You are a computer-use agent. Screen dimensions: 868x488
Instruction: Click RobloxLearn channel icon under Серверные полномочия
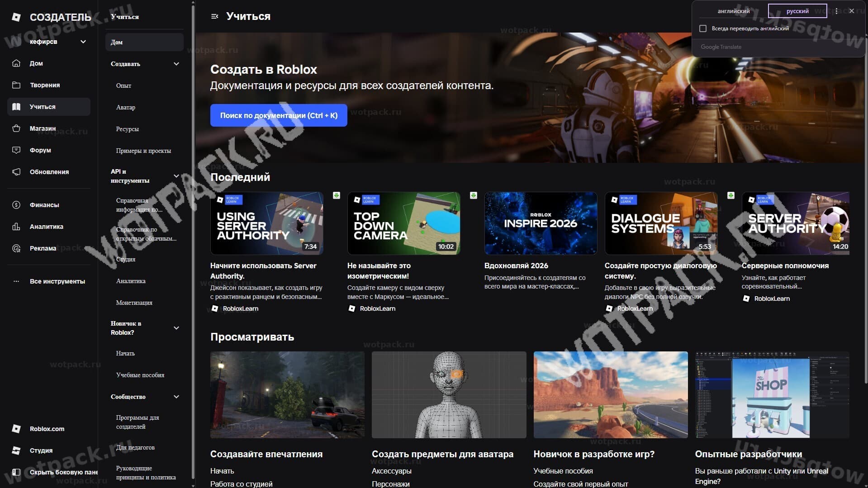pyautogui.click(x=746, y=298)
